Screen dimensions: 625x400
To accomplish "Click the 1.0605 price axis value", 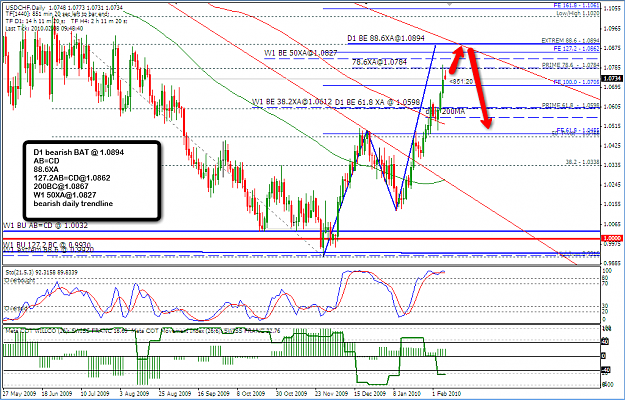I will (613, 106).
